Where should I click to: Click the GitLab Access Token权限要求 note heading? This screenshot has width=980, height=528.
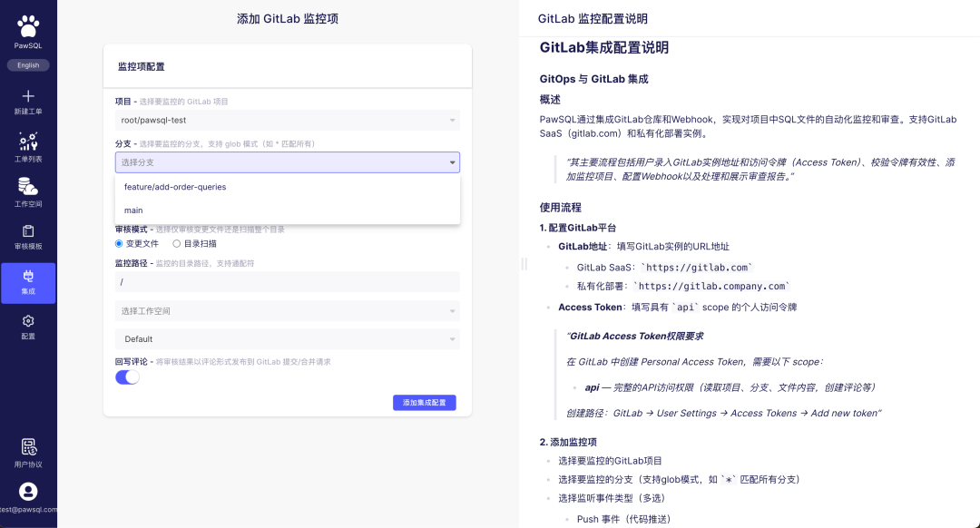[x=635, y=337]
